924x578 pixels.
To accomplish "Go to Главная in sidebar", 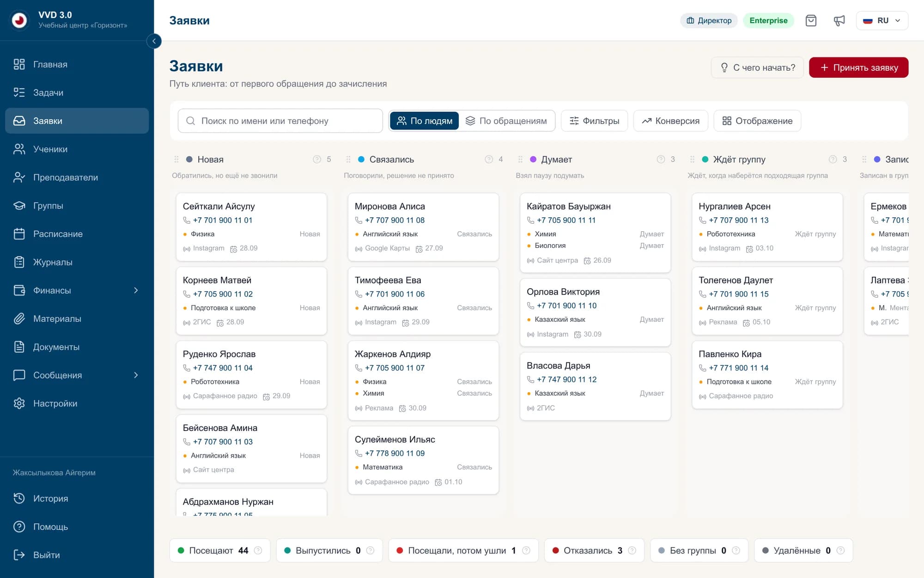I will coord(77,64).
